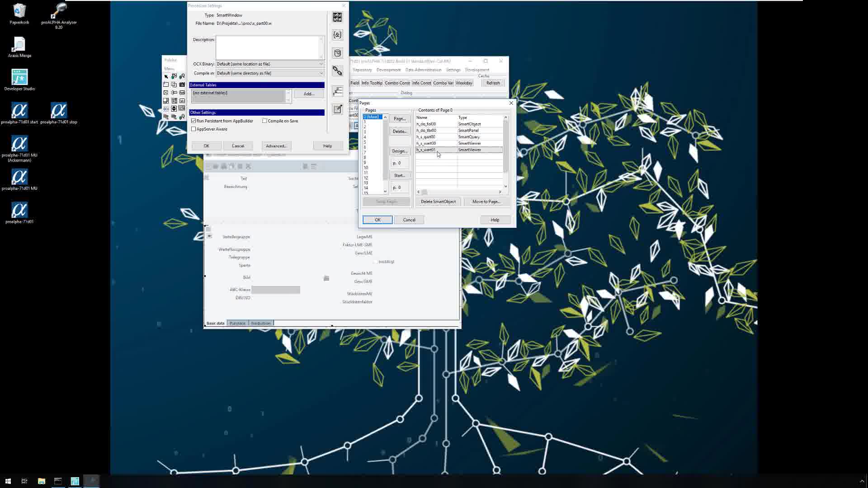Select the OCX control icon in the Palette
Viewport: 868px width, 488px height.
(x=166, y=109)
